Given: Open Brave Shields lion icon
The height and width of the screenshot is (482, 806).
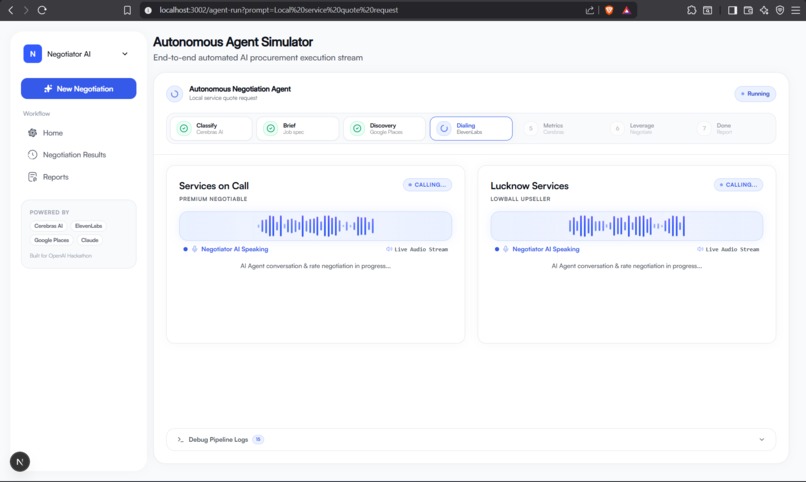Looking at the screenshot, I should (x=609, y=10).
